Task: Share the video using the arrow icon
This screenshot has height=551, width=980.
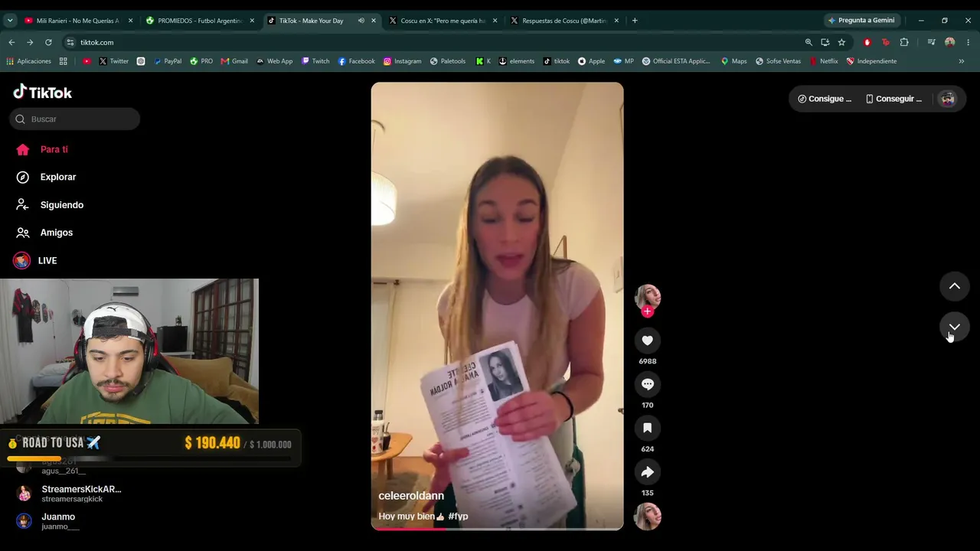Action: click(x=647, y=472)
